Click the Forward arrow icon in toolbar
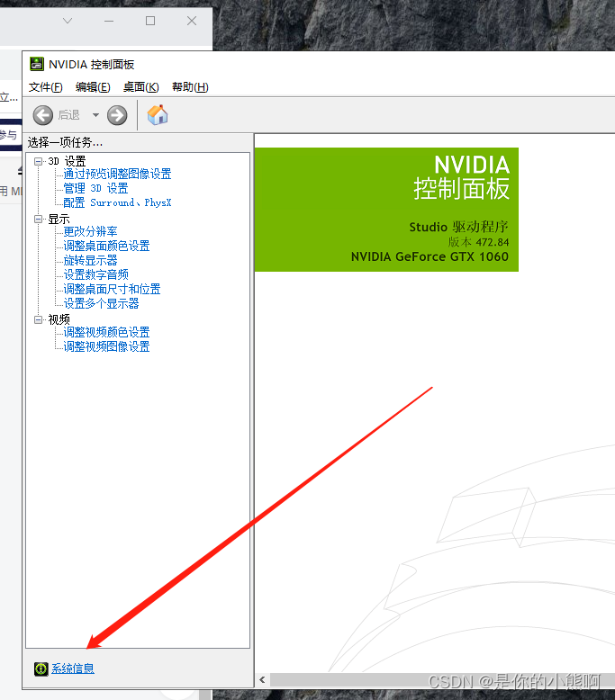 (x=117, y=115)
